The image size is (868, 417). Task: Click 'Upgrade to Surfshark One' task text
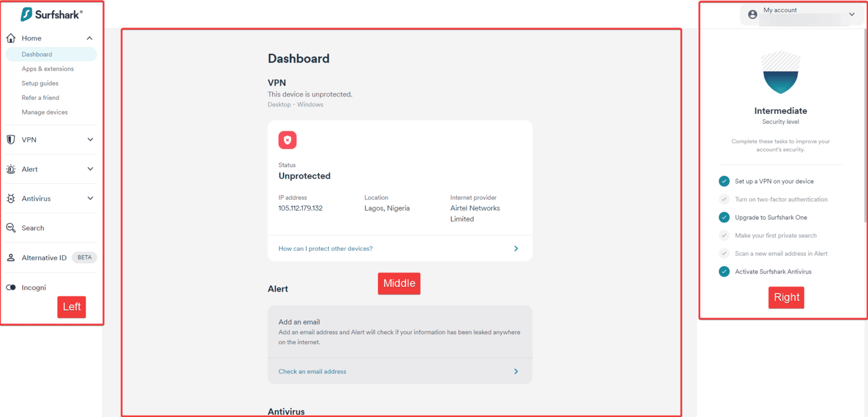(x=771, y=217)
